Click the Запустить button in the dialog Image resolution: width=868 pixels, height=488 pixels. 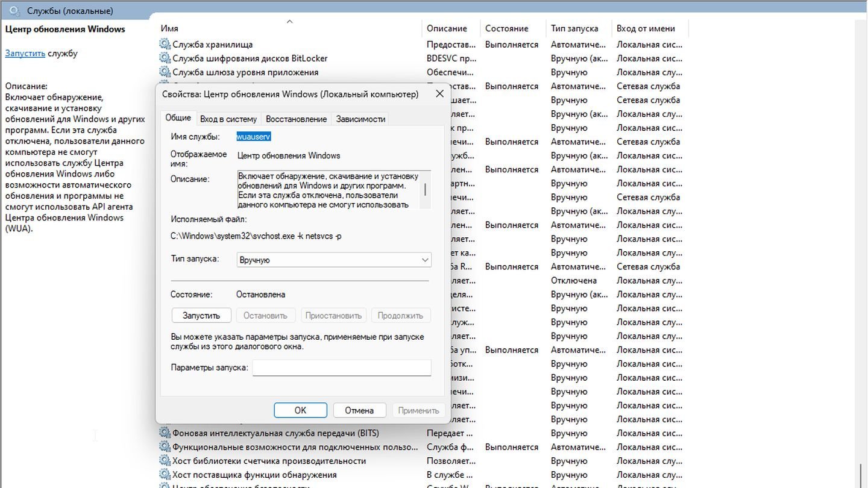pyautogui.click(x=201, y=315)
